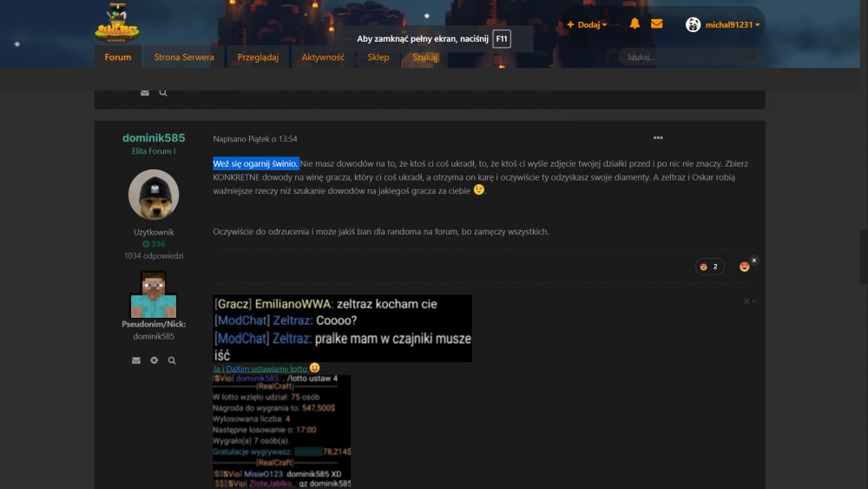Click the panda avatar of michal91231
This screenshot has height=489, width=868.
click(x=693, y=24)
